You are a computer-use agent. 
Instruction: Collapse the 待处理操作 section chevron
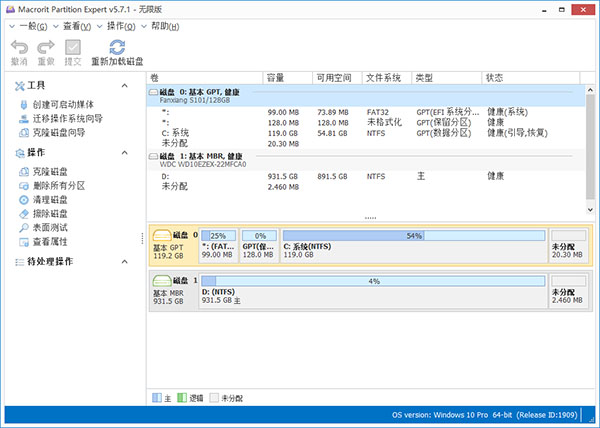tap(124, 262)
